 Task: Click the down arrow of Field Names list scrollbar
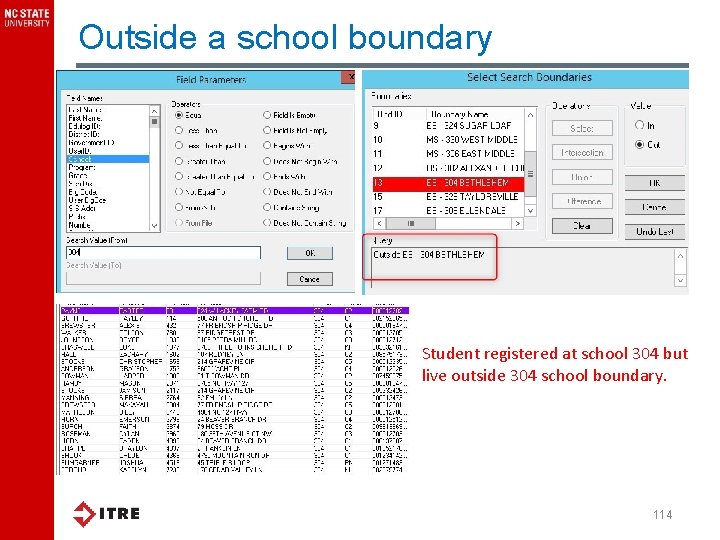pos(154,226)
